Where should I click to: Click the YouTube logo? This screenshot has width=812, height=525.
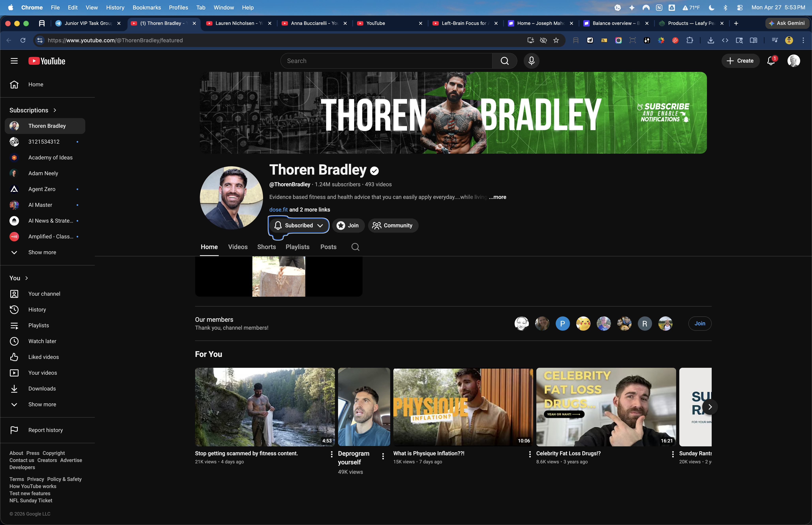click(47, 61)
